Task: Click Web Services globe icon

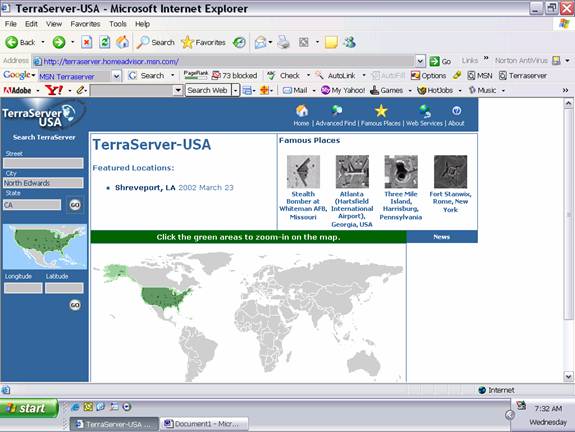Action: coord(425,110)
